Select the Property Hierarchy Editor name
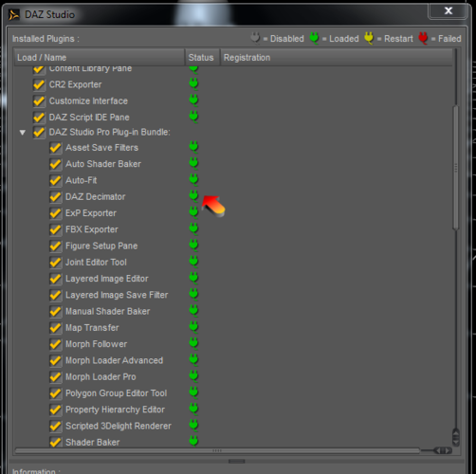 coord(115,410)
